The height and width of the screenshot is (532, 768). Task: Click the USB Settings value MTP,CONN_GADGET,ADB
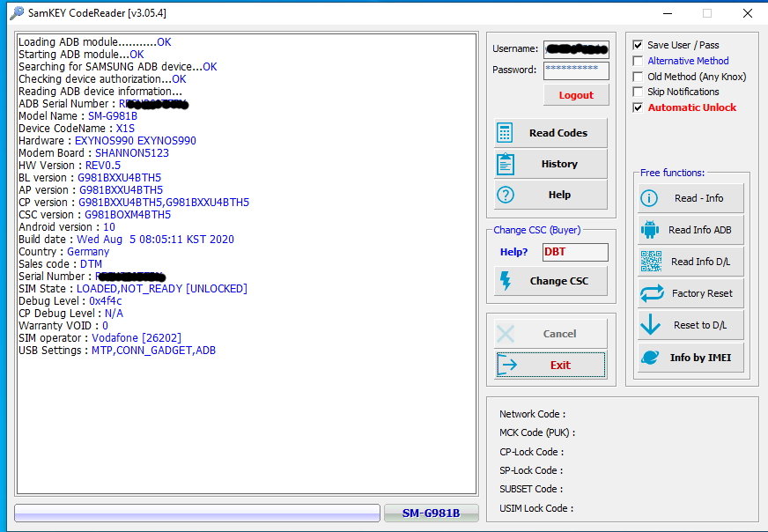point(153,351)
